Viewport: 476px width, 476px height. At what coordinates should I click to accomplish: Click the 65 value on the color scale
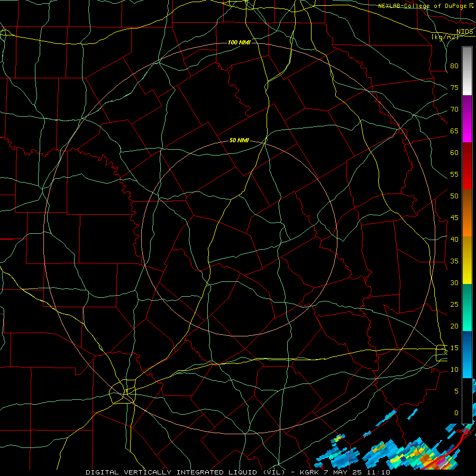[454, 131]
